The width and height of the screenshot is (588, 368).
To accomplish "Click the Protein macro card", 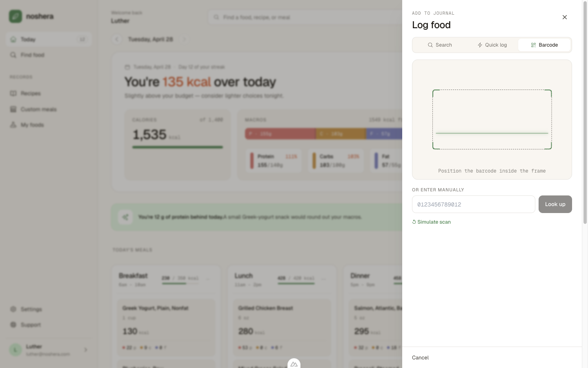I will (x=274, y=161).
